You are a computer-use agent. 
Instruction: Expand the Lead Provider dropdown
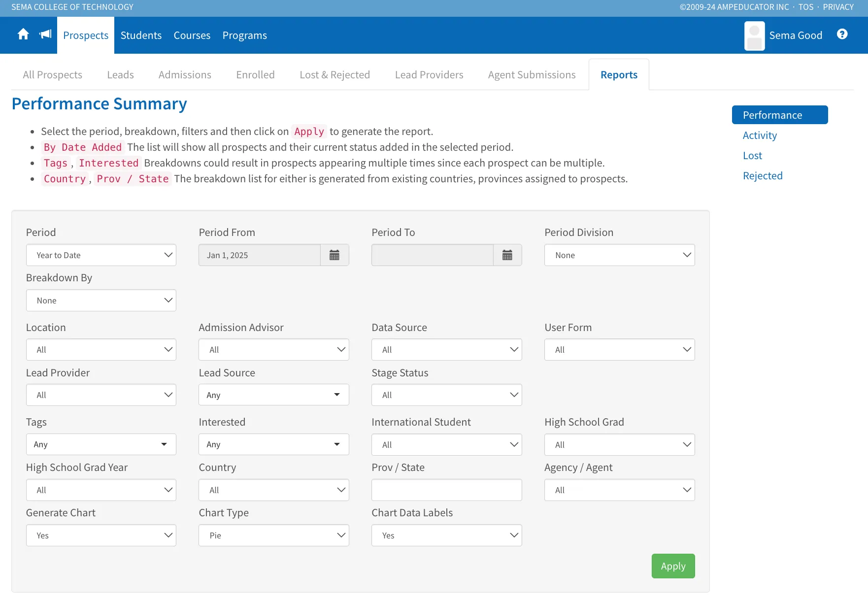(x=101, y=395)
